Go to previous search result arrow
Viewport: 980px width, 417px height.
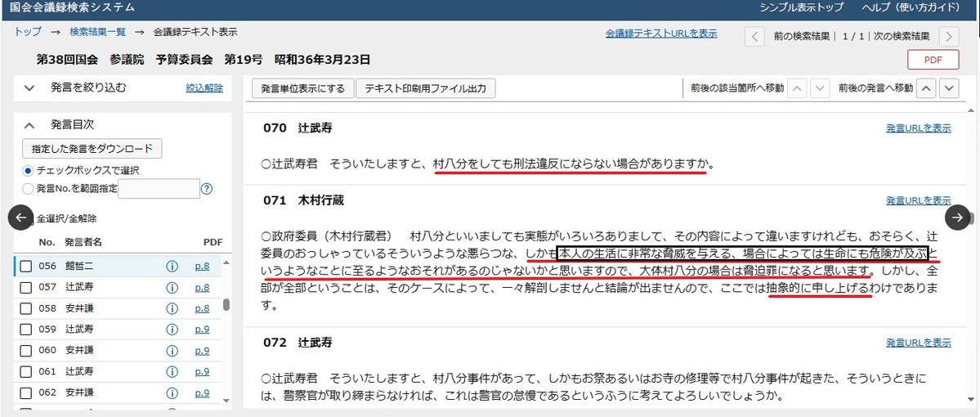(754, 37)
